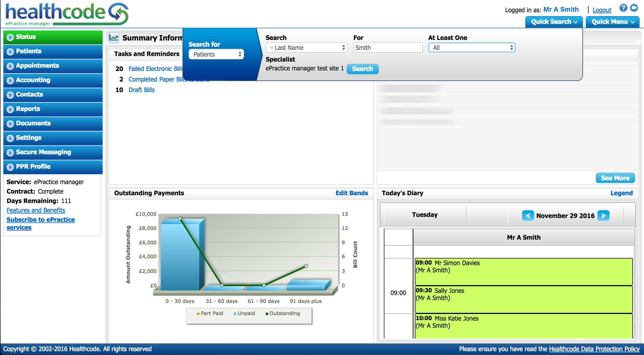Screen dimensions: 644x355
Task: Click the Days Remaining: 111 text
Action: tap(39, 201)
